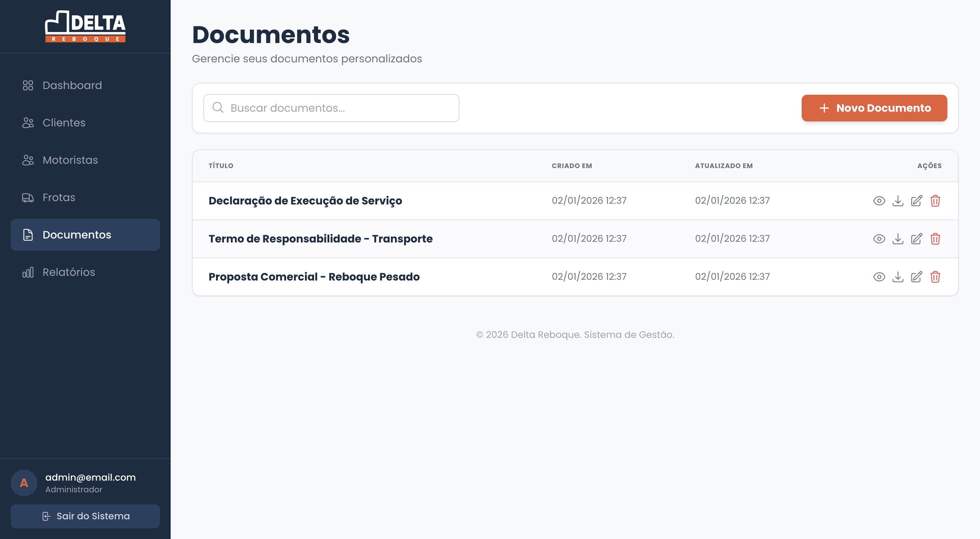
Task: Go to Relatórios in the sidebar
Action: [x=69, y=272]
